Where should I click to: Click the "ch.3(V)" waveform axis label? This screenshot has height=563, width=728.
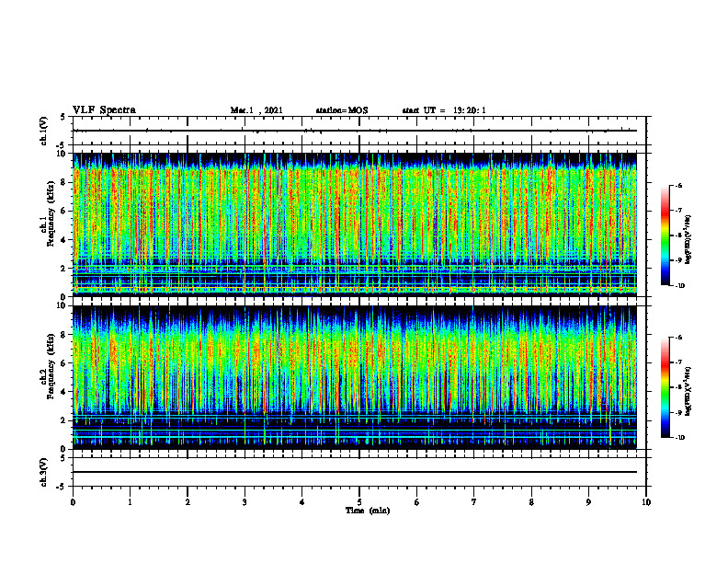tap(44, 472)
